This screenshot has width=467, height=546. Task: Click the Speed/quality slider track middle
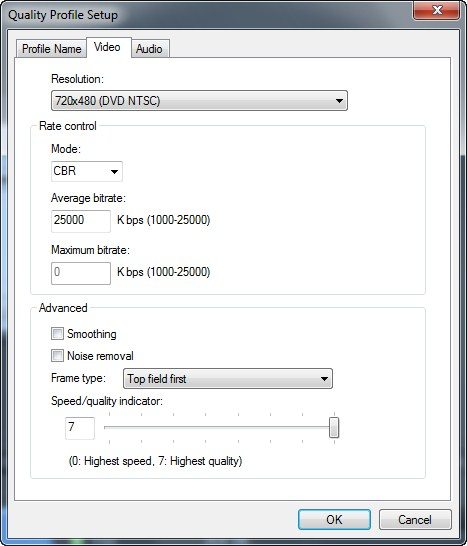point(219,427)
